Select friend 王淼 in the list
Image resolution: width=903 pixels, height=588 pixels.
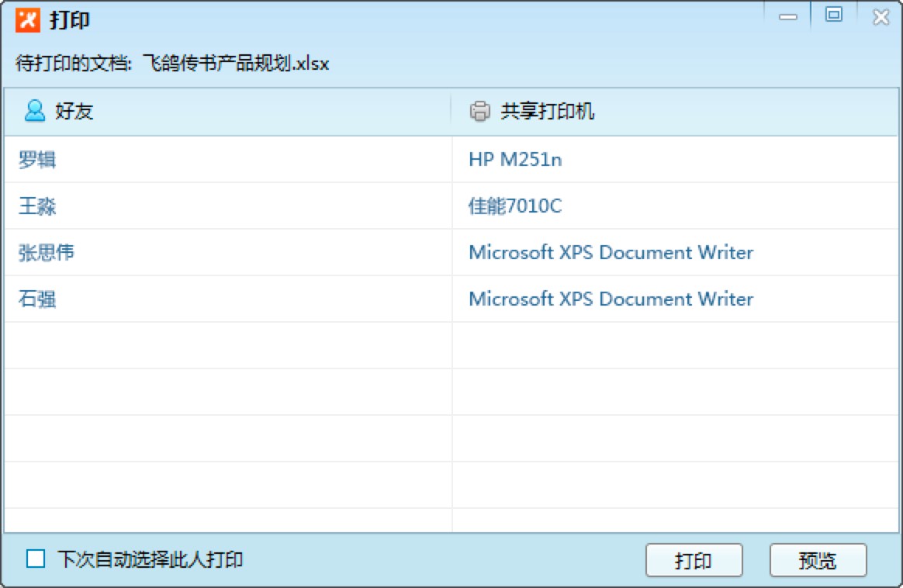[x=37, y=206]
